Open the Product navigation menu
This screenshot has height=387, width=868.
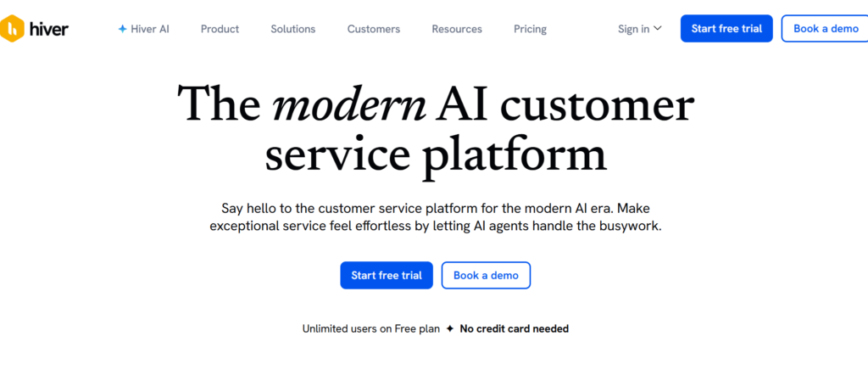pos(220,29)
